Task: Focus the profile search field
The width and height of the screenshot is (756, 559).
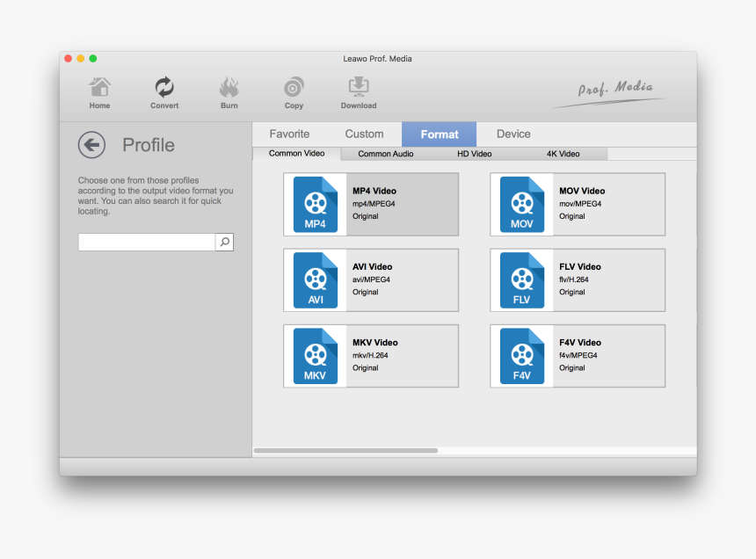Action: coord(147,242)
